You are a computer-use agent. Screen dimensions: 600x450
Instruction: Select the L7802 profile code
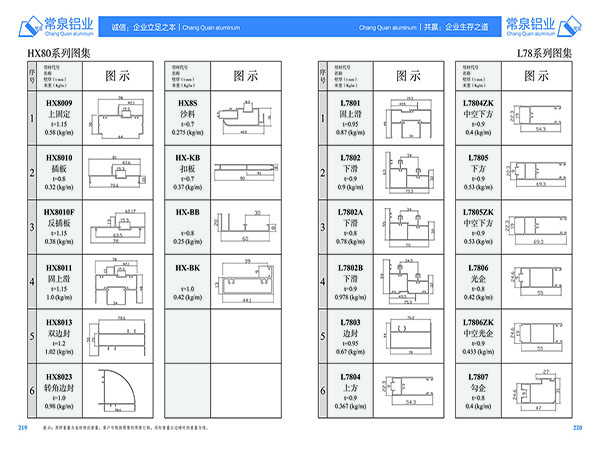pyautogui.click(x=351, y=158)
